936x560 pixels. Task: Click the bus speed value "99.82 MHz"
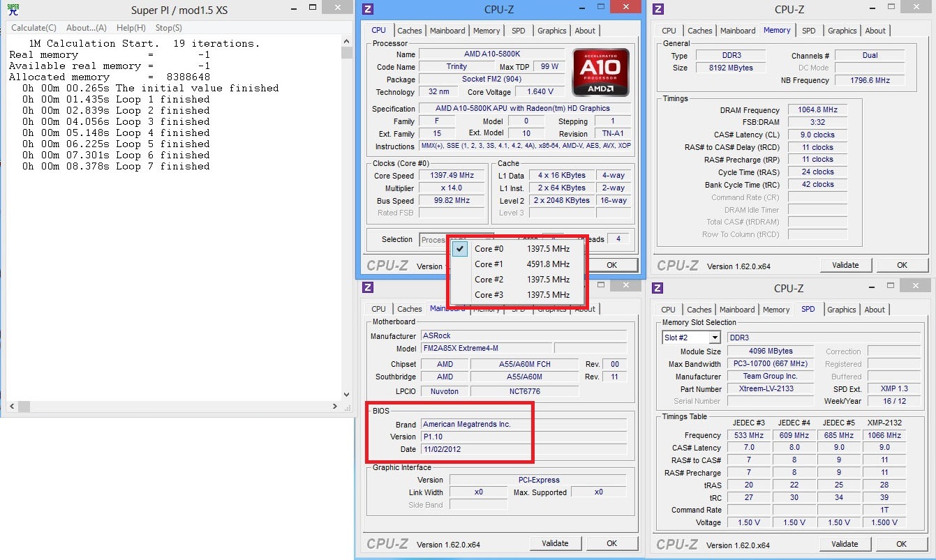452,201
